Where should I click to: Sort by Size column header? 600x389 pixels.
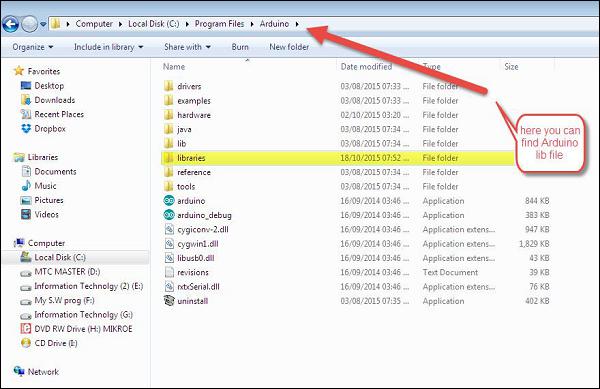[x=511, y=67]
